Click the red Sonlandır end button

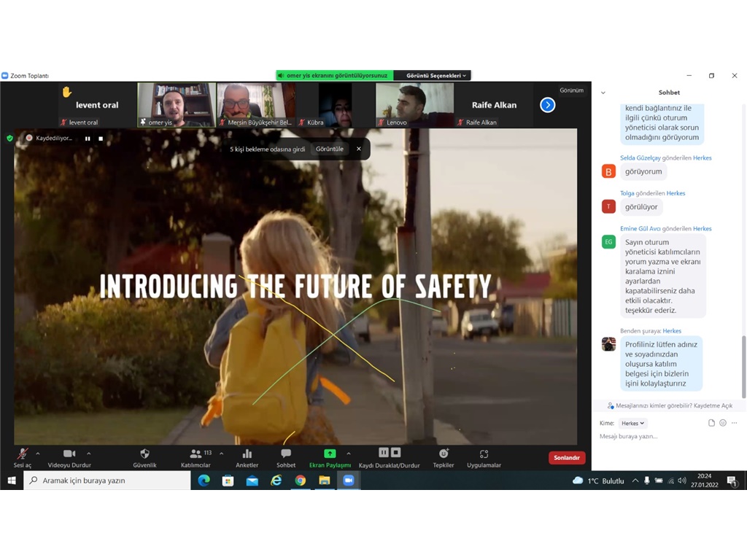pyautogui.click(x=567, y=458)
